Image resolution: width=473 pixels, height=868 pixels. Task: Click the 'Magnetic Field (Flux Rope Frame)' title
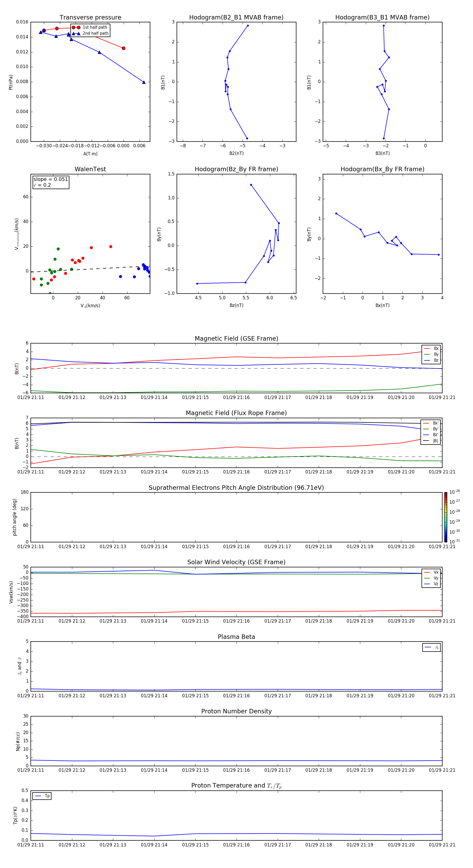236,413
